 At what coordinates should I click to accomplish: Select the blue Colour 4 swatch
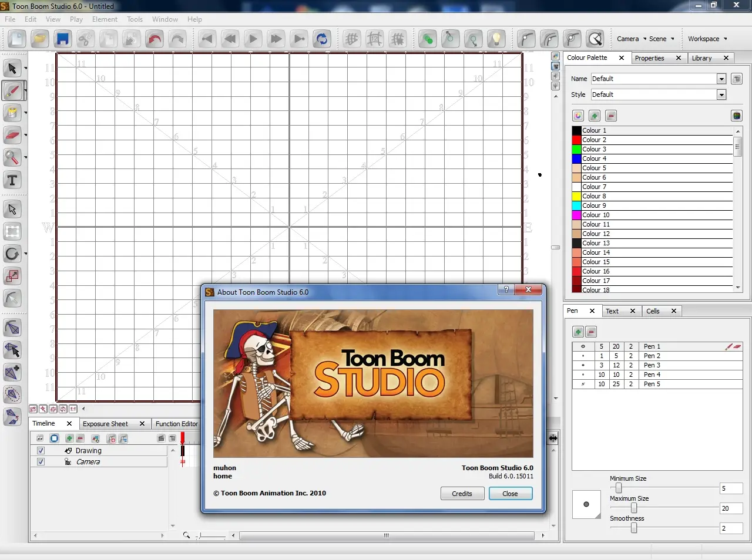pyautogui.click(x=577, y=158)
